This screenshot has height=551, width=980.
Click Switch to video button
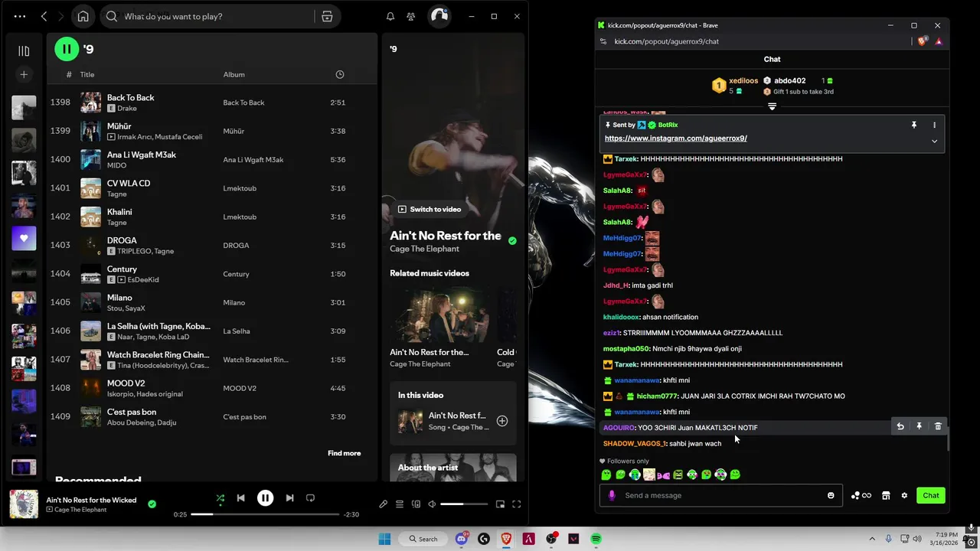430,209
